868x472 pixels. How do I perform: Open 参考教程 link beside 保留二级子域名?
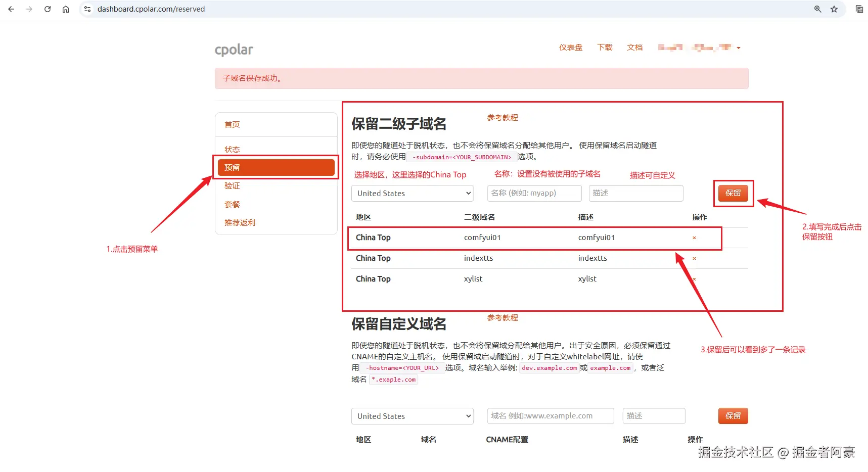[x=502, y=118]
